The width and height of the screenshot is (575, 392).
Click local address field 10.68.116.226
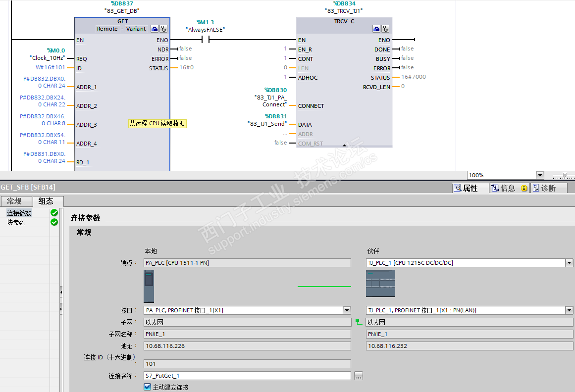247,346
